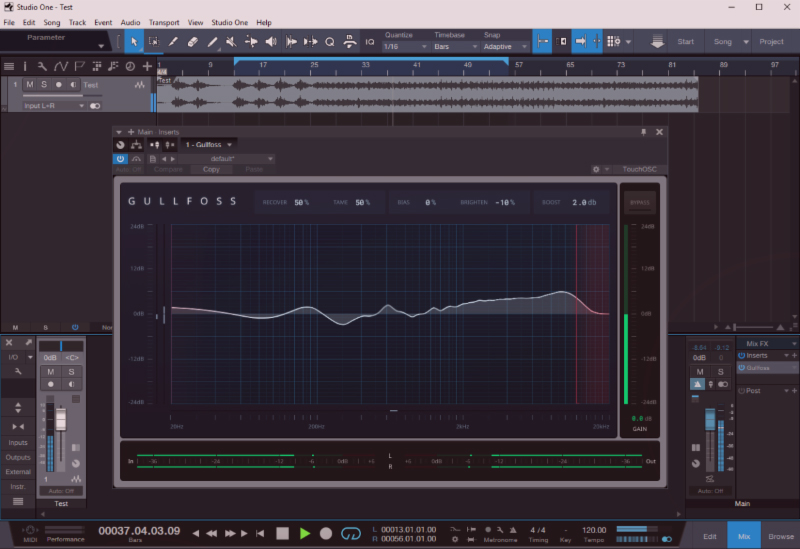
Task: Mute the Test track in arrangement
Action: pos(30,85)
